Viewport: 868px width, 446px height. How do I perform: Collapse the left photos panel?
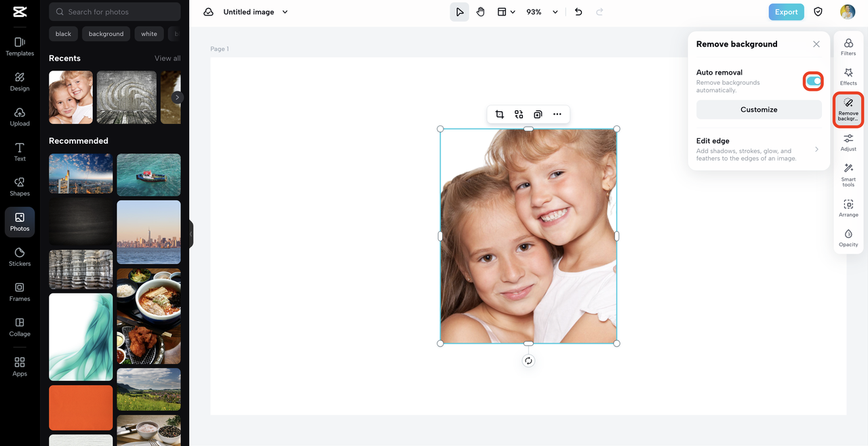pos(191,234)
